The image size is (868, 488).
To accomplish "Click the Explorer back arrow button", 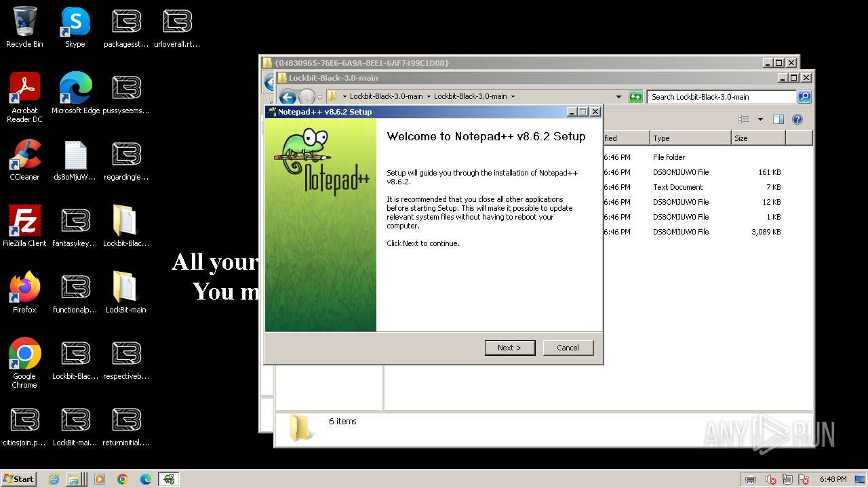I will tap(288, 97).
